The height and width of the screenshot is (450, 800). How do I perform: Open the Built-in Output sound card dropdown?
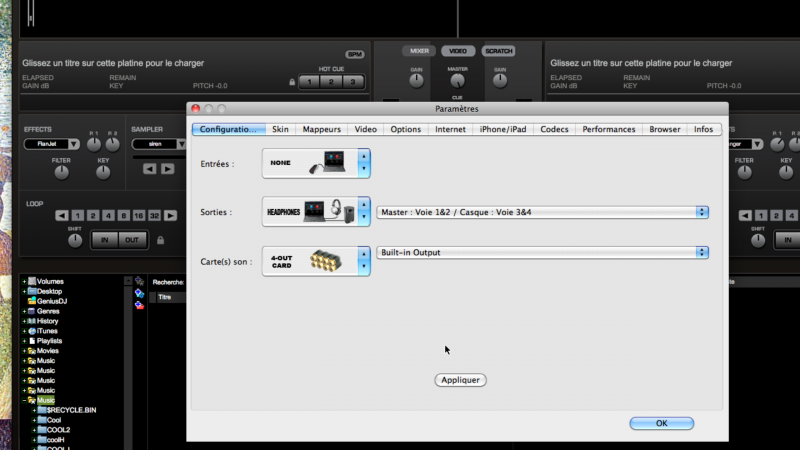pos(543,253)
